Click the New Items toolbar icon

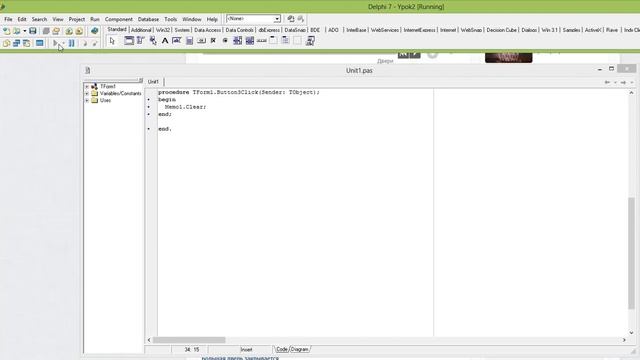[6, 31]
